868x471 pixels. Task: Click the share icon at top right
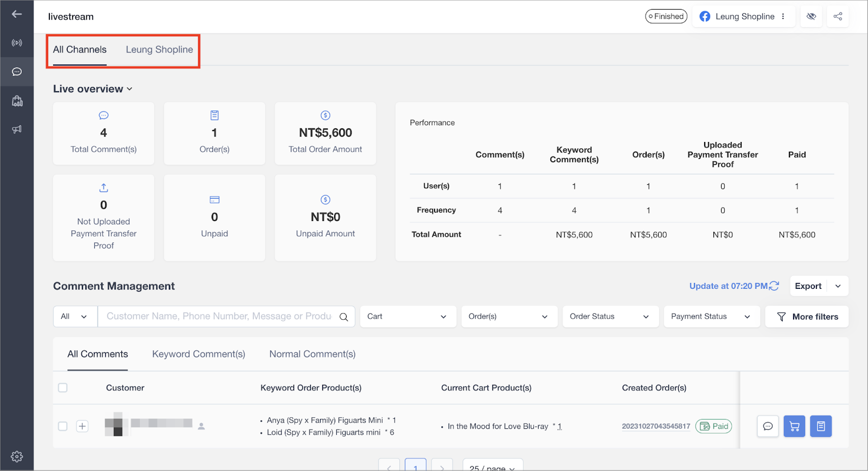pos(838,16)
